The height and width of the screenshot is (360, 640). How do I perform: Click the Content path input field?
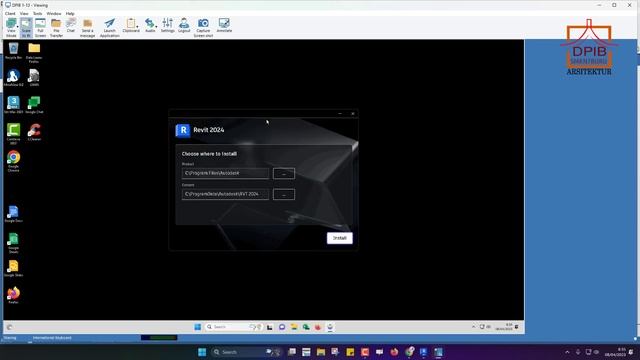[225, 194]
